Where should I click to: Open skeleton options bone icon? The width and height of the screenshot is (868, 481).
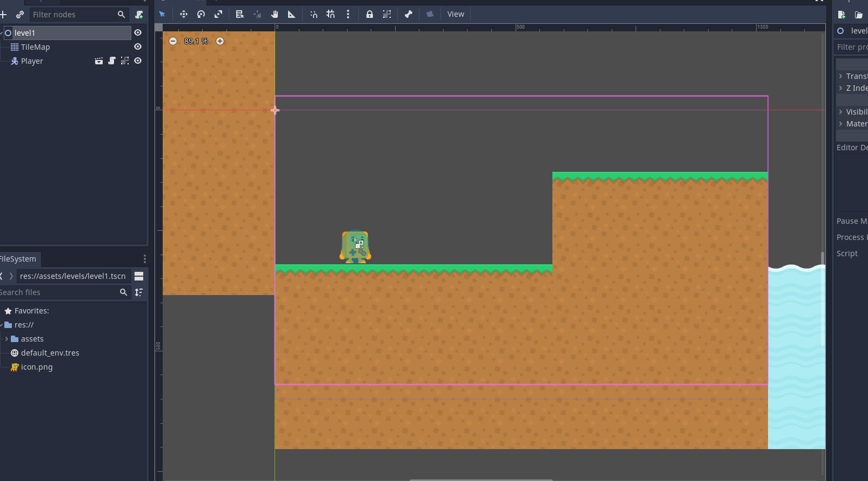pos(409,15)
